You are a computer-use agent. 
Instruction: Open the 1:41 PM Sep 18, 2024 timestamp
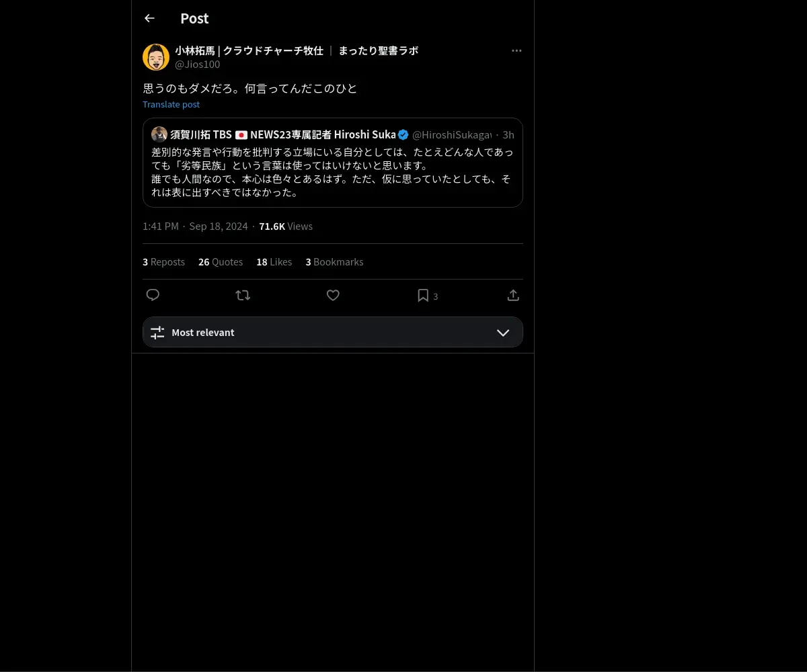[195, 226]
